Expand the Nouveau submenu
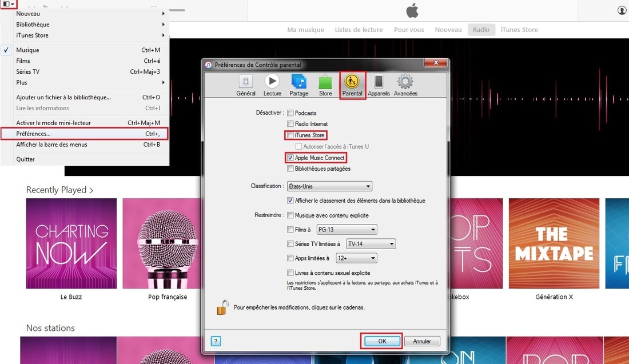Screen dimensions: 629x364 point(85,14)
